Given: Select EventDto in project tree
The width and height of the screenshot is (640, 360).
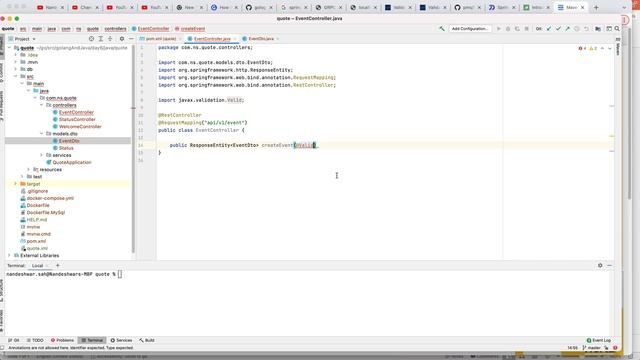Looking at the screenshot, I should pyautogui.click(x=69, y=141).
